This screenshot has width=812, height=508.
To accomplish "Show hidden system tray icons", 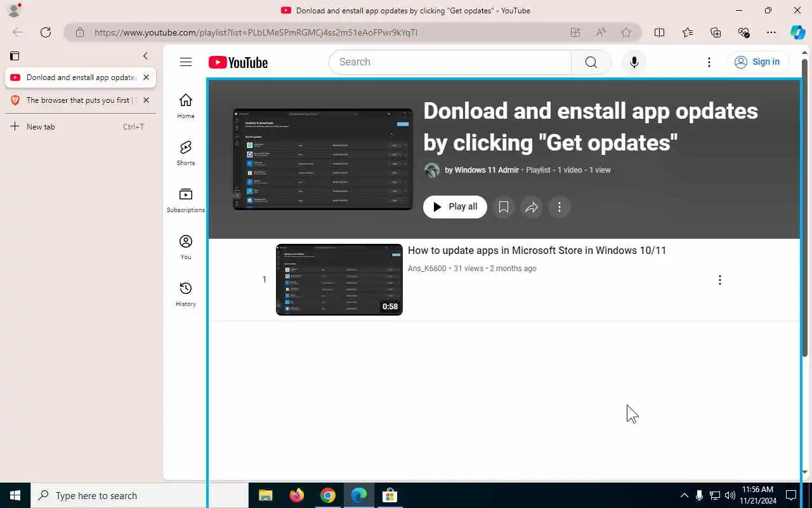I will click(684, 495).
